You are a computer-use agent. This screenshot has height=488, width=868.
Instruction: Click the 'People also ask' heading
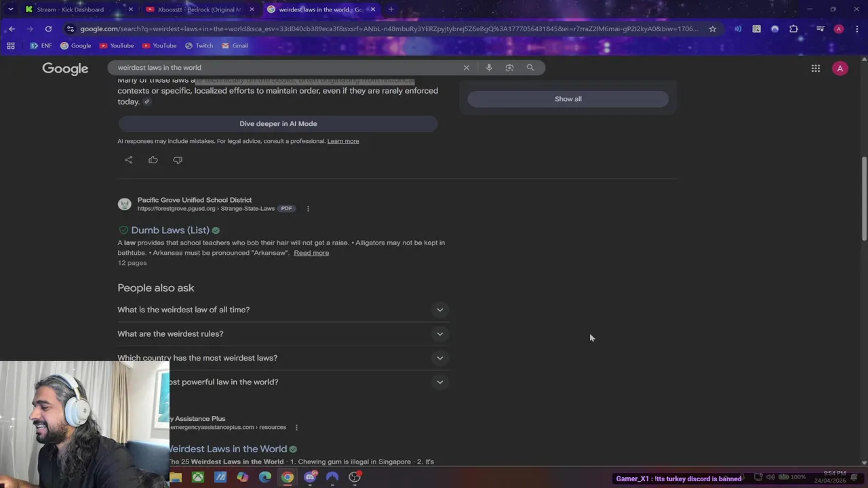156,288
